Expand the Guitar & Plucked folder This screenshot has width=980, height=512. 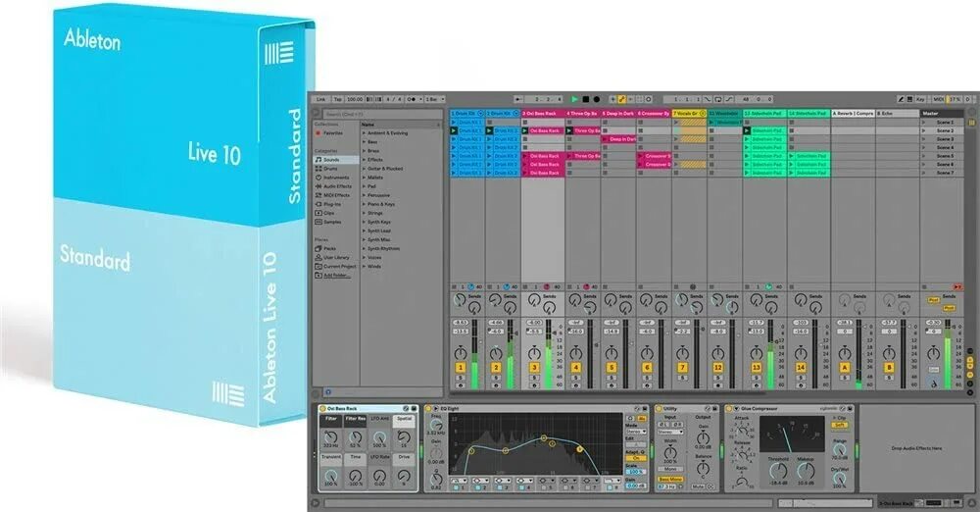coord(365,169)
